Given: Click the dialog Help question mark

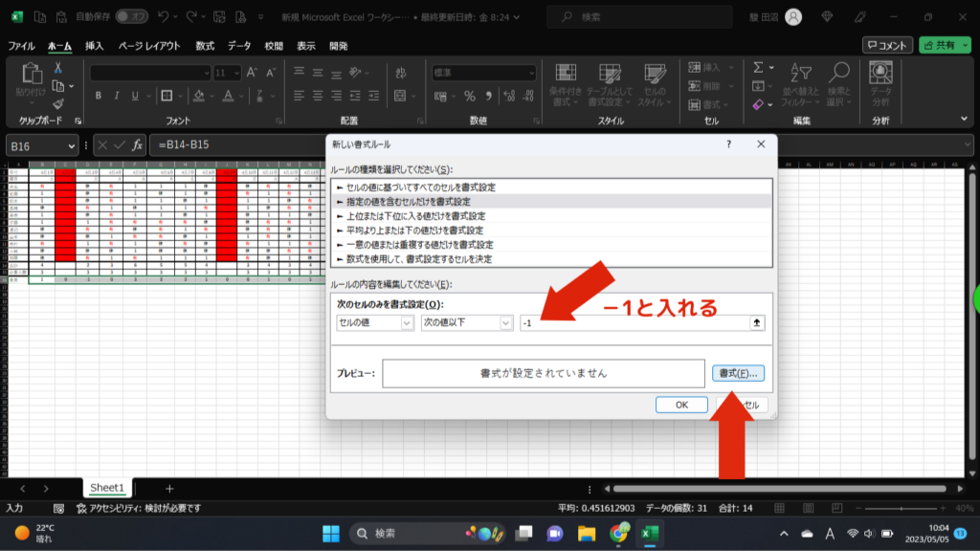Looking at the screenshot, I should [x=728, y=144].
